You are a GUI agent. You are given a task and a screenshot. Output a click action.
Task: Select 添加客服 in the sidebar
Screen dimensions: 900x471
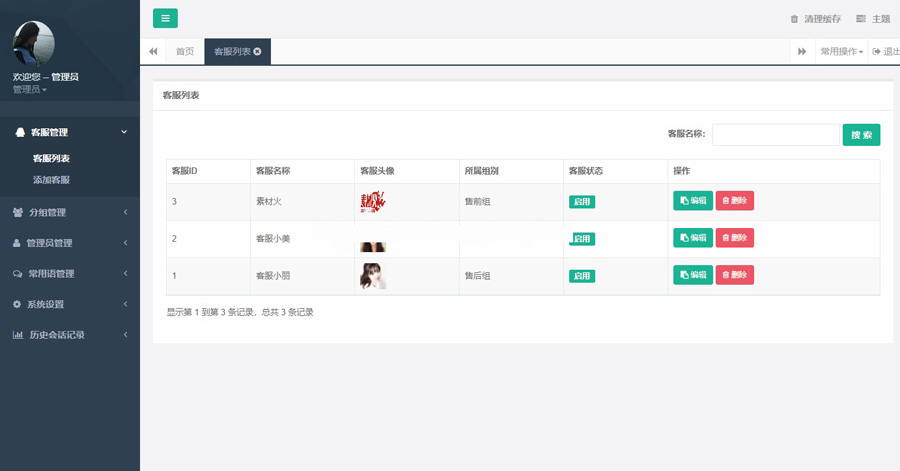[51, 180]
